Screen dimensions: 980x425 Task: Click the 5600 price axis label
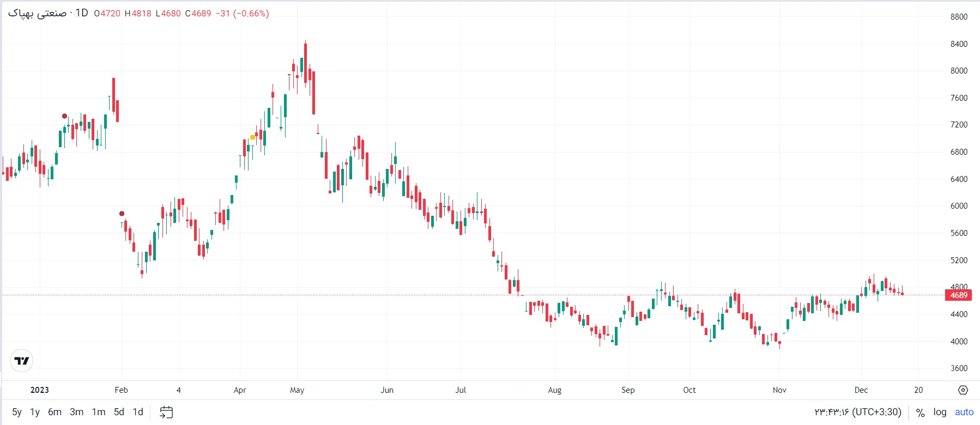pyautogui.click(x=959, y=233)
